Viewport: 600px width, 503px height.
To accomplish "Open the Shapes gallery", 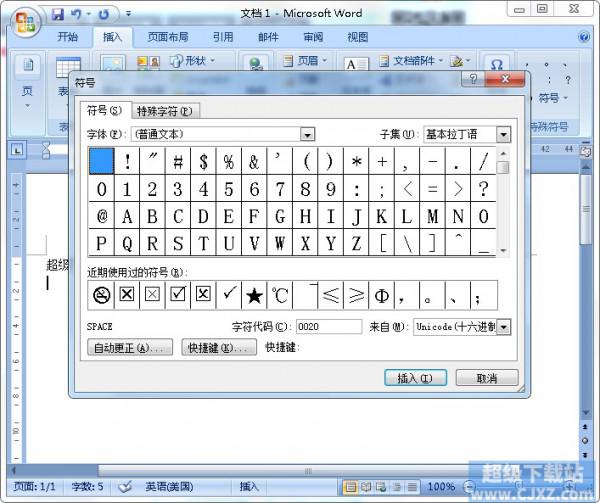I will click(x=192, y=60).
